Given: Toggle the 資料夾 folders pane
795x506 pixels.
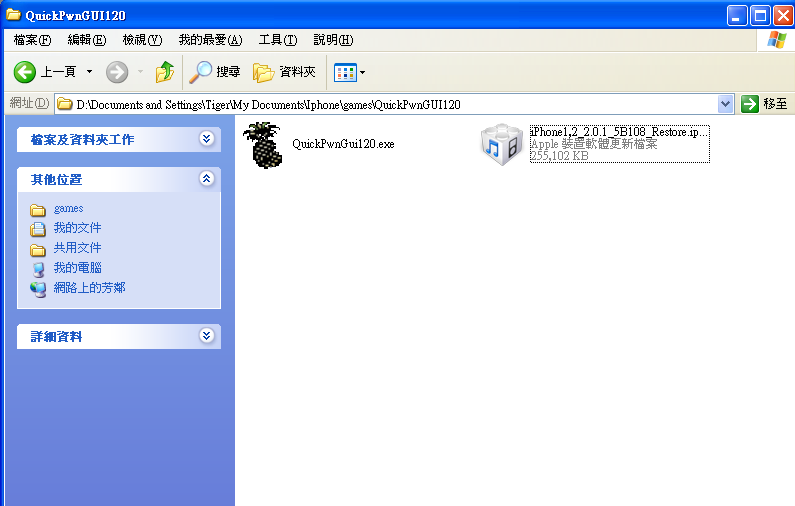Looking at the screenshot, I should tap(284, 72).
